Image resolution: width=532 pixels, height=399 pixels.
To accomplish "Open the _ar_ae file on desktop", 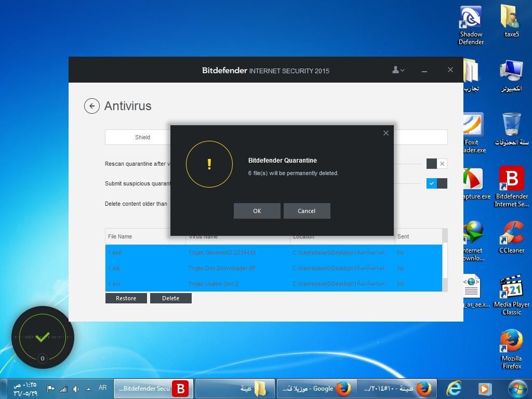I will coord(476,291).
